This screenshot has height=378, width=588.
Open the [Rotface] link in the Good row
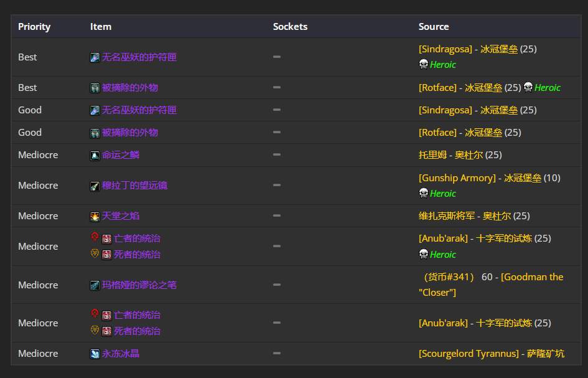point(437,133)
